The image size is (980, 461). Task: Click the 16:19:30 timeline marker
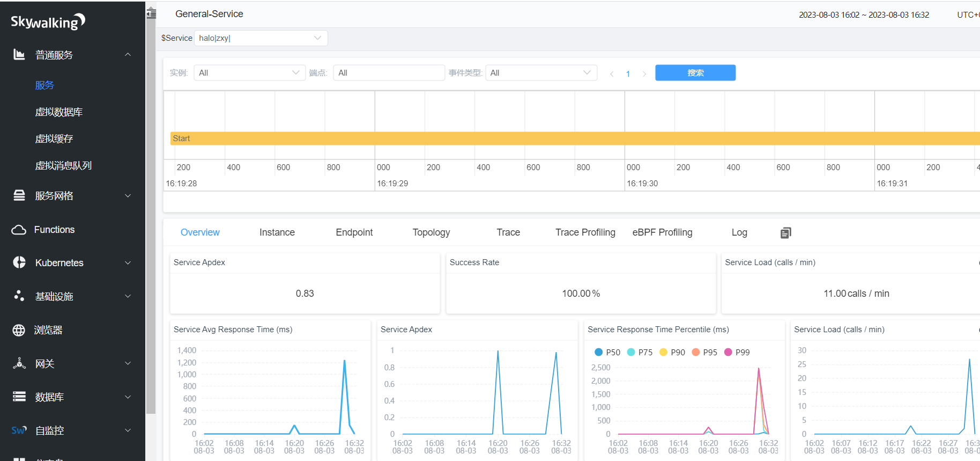pyautogui.click(x=642, y=184)
